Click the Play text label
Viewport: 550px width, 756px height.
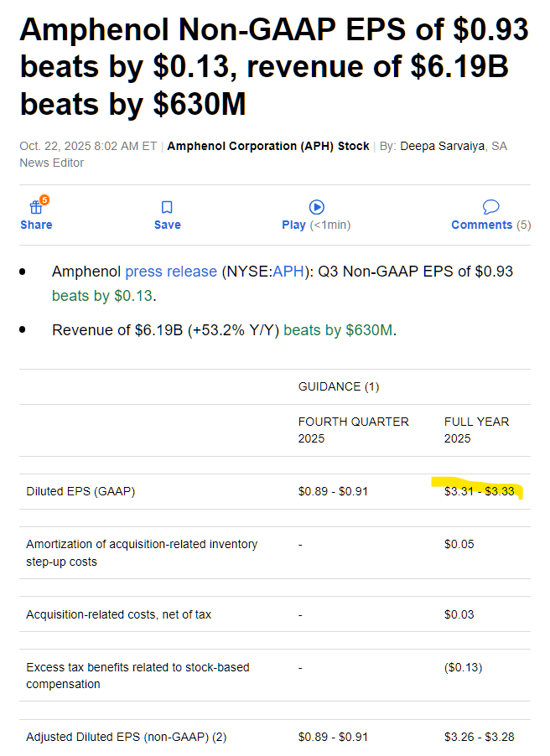[x=293, y=225]
